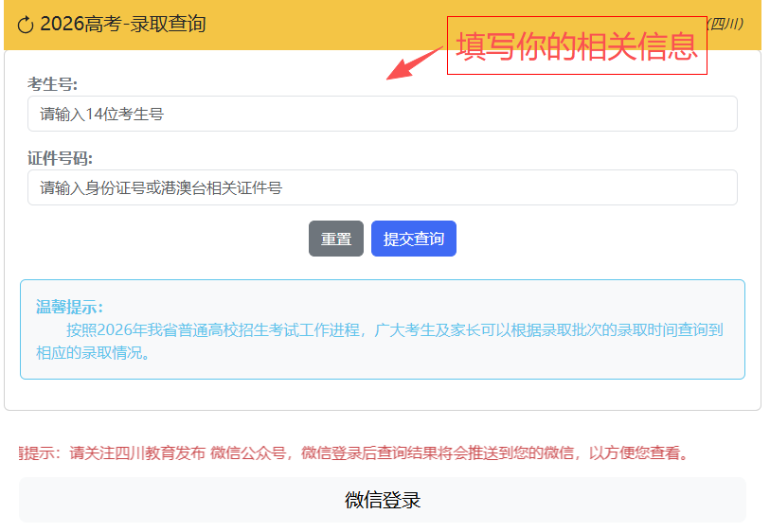This screenshot has height=532, width=770.
Task: Click the refresh icon beside 2026高考-录取查询
Action: [x=26, y=25]
